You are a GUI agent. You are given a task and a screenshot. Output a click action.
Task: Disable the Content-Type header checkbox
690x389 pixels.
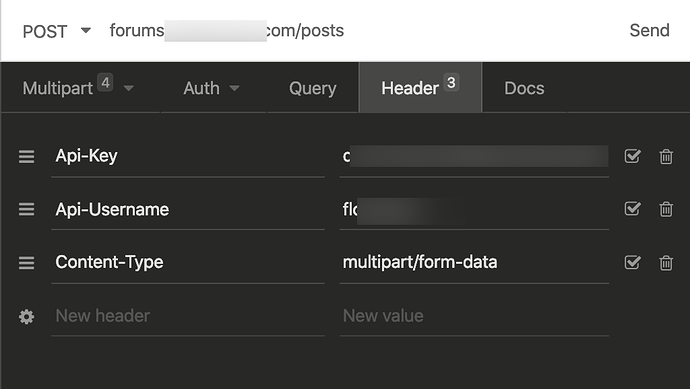point(632,262)
